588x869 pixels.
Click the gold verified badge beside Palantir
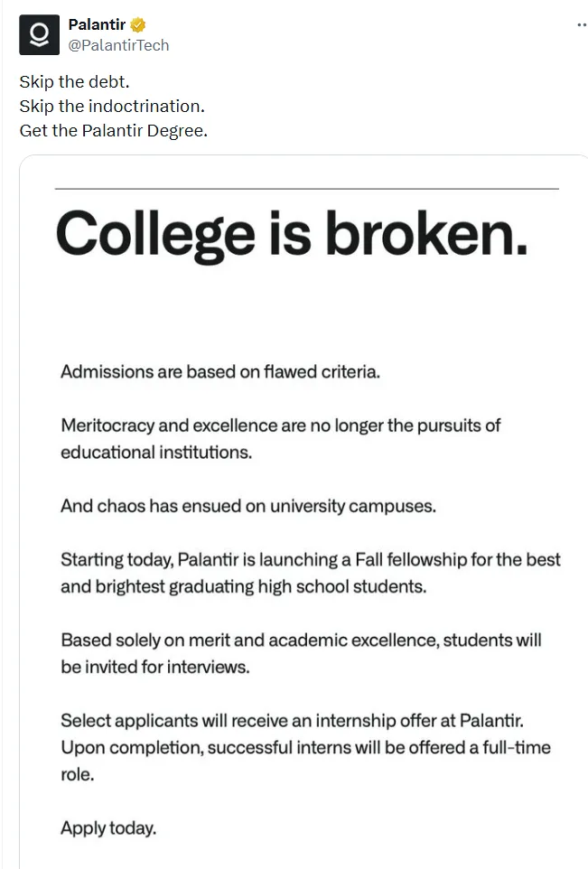click(x=138, y=25)
